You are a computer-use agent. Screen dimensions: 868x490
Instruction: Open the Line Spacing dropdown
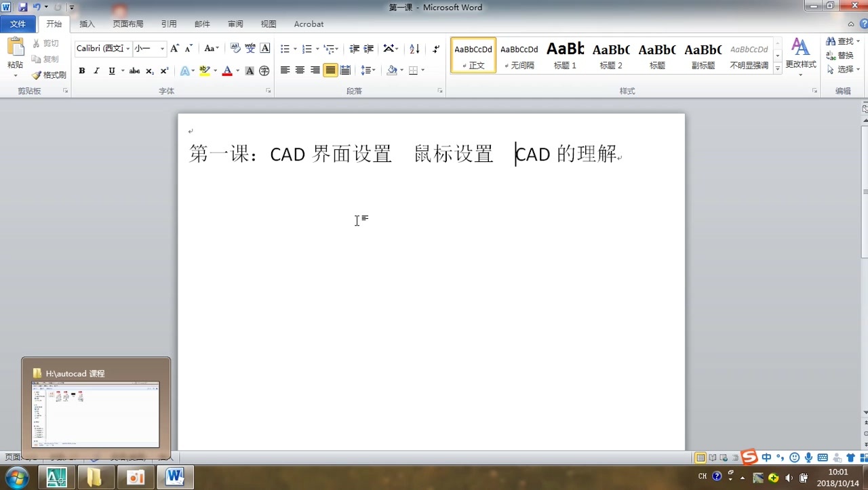coord(368,70)
